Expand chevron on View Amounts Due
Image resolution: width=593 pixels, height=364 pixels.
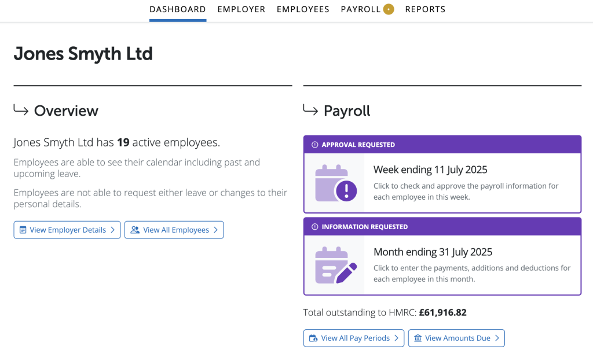(497, 338)
